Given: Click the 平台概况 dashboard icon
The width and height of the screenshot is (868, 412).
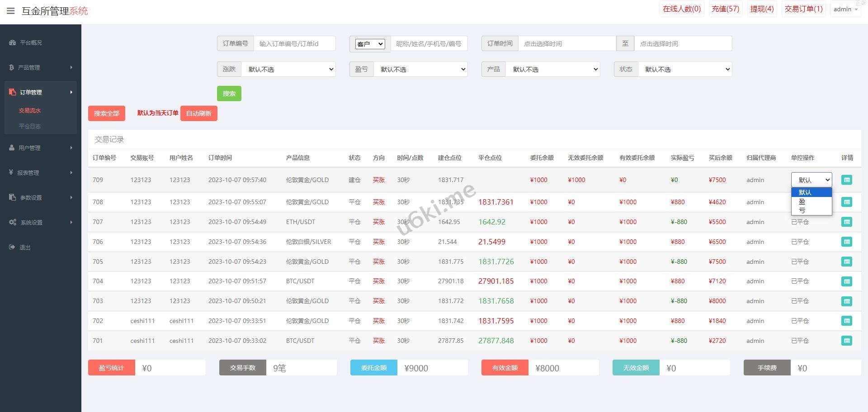Looking at the screenshot, I should [13, 42].
